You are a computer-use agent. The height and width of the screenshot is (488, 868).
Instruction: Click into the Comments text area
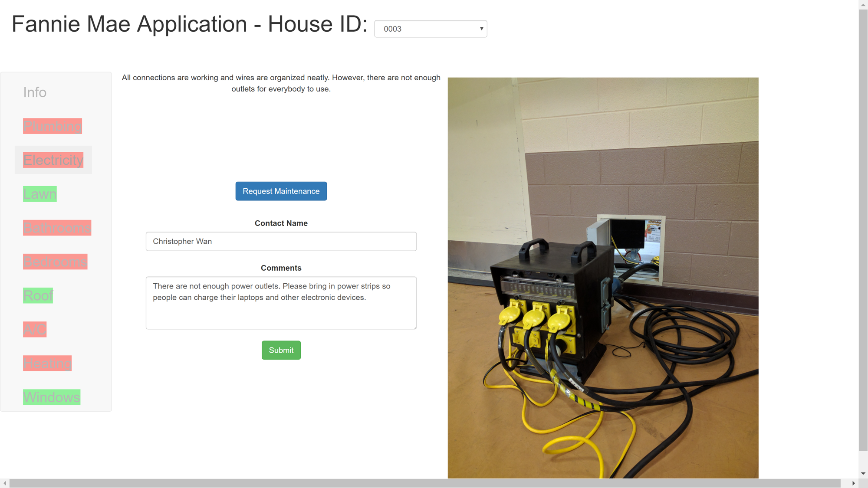pos(281,303)
